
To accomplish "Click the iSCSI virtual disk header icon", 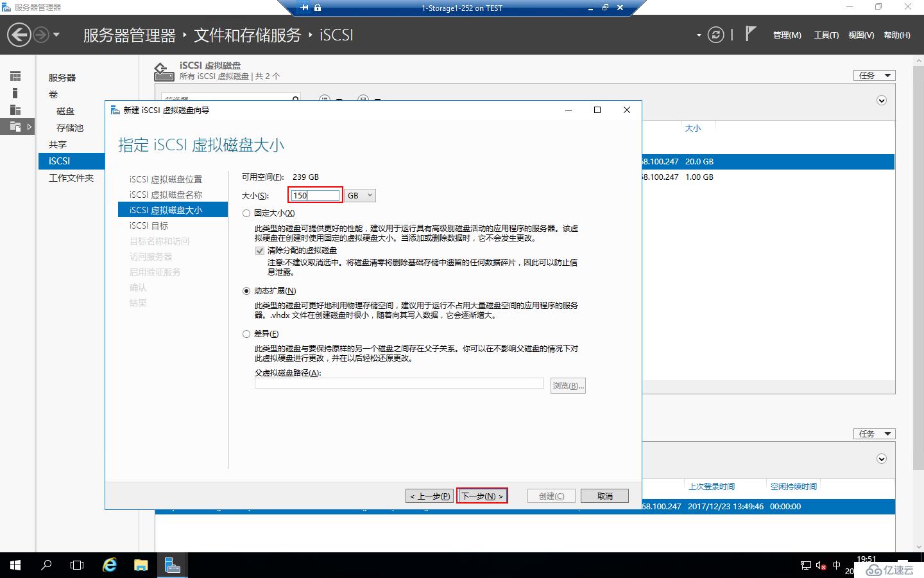I will coord(164,71).
